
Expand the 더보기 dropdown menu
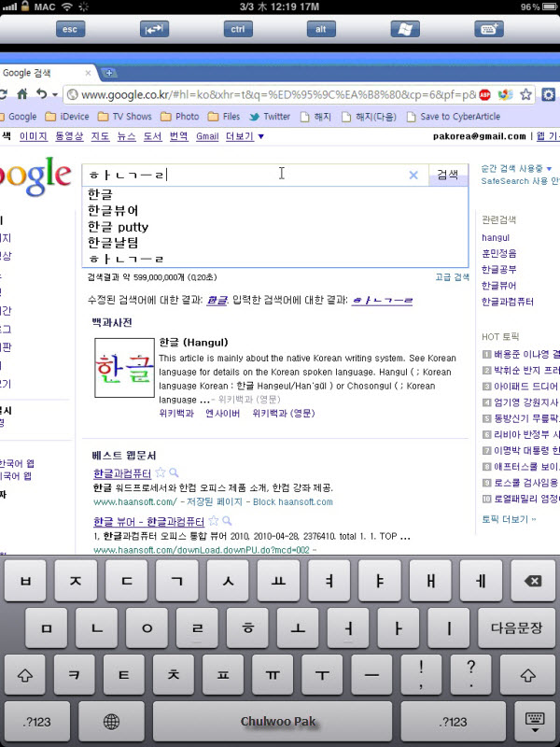245,136
